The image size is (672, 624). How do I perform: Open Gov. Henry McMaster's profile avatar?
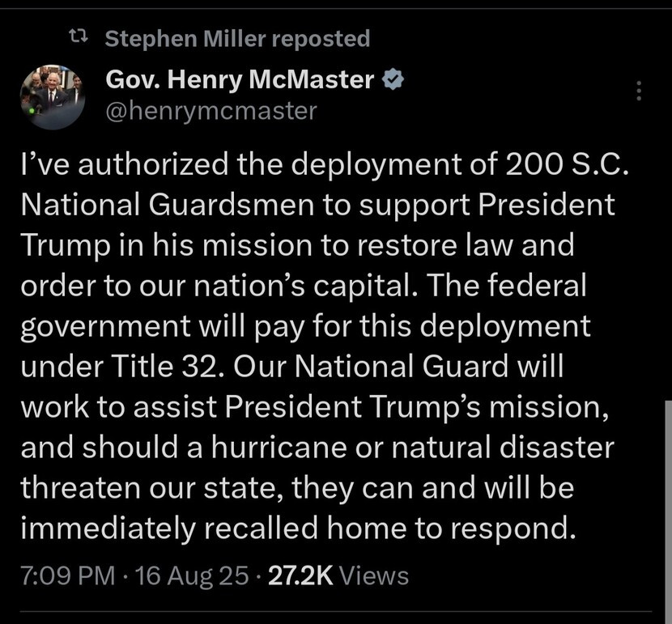(x=53, y=96)
